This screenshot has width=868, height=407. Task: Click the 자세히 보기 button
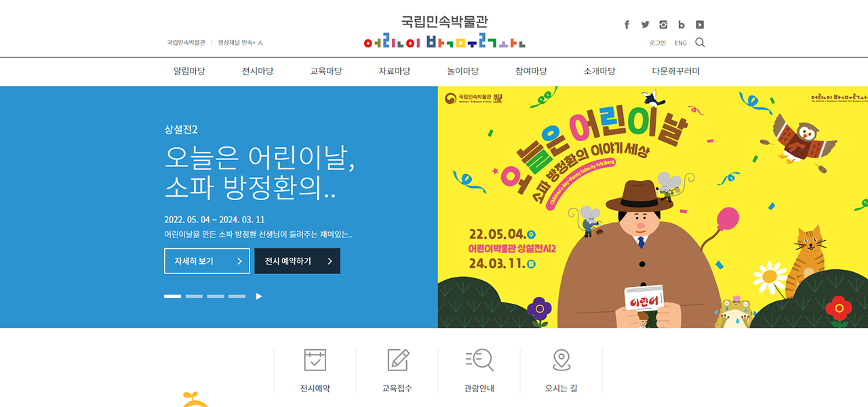pos(207,261)
